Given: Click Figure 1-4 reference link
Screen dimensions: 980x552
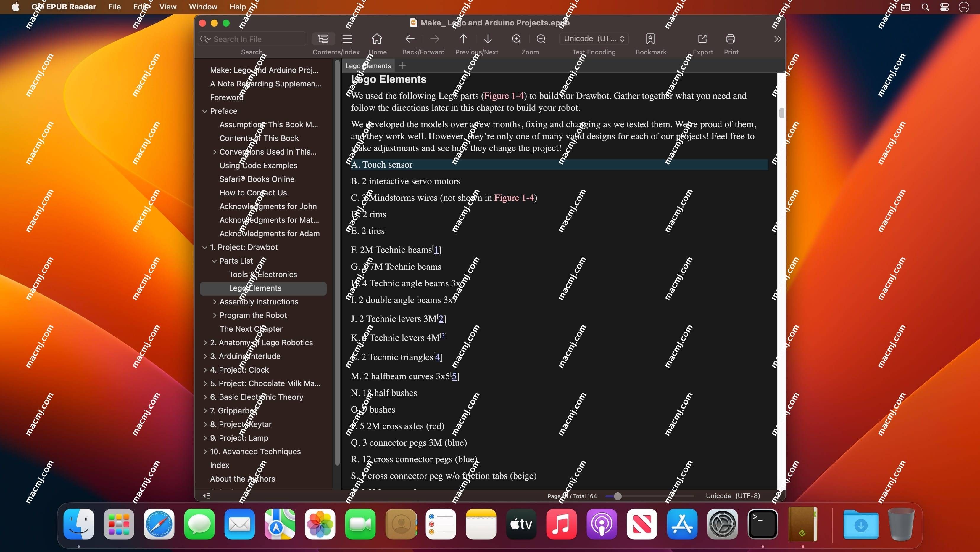Looking at the screenshot, I should pos(504,95).
